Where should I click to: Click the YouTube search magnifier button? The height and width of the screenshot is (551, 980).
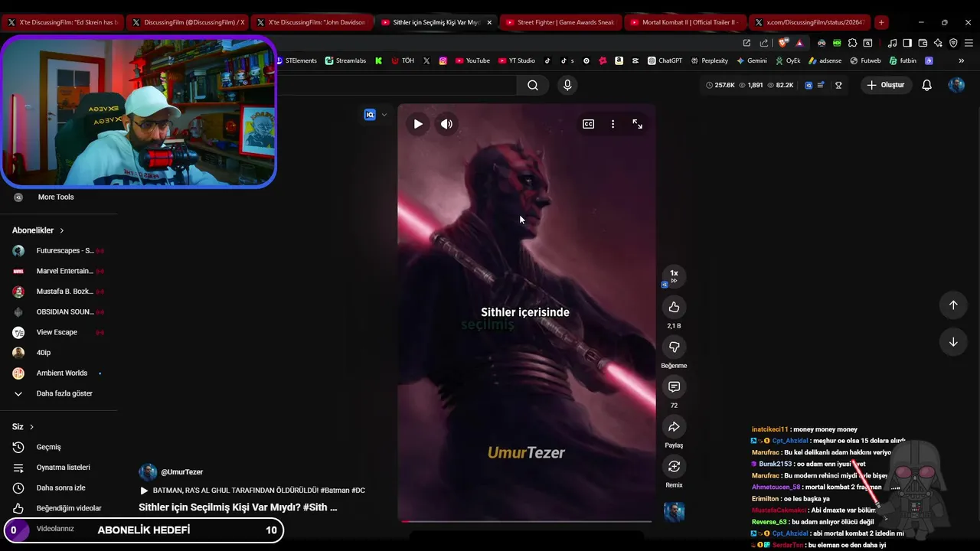click(533, 85)
